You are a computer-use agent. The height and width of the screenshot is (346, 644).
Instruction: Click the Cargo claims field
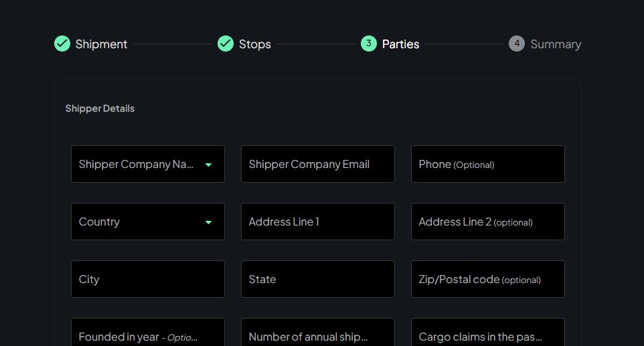coord(488,333)
